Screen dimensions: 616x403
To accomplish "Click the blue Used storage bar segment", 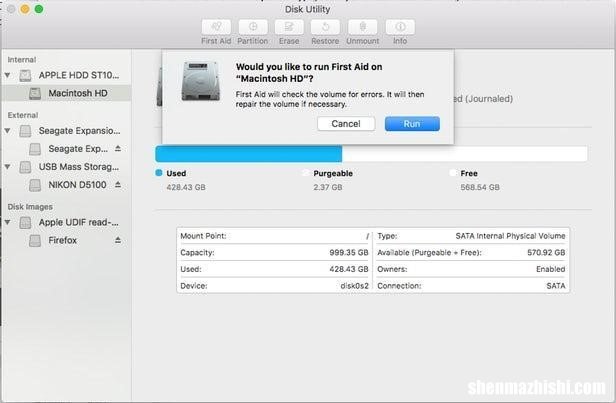I will 248,154.
